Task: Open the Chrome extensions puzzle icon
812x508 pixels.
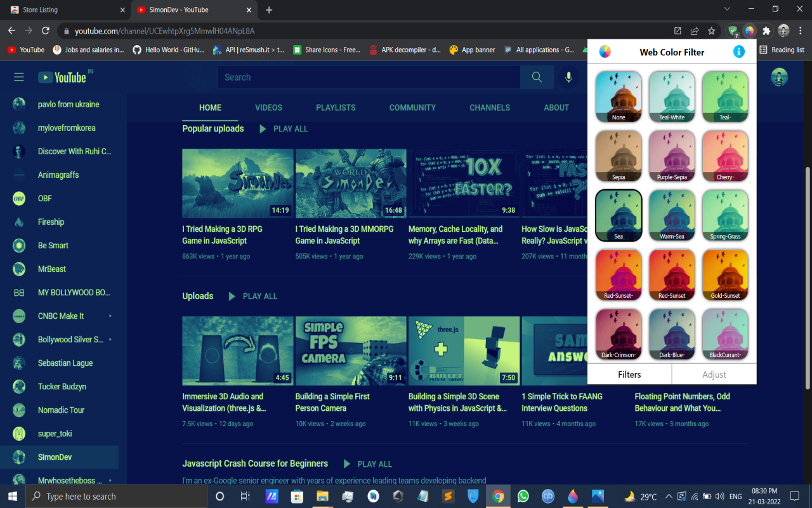Action: tap(766, 30)
